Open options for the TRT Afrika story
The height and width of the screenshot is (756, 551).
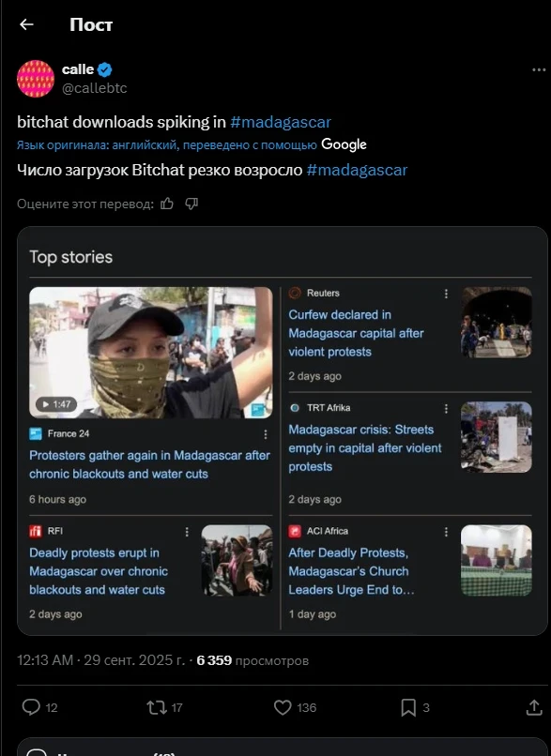[x=448, y=407]
